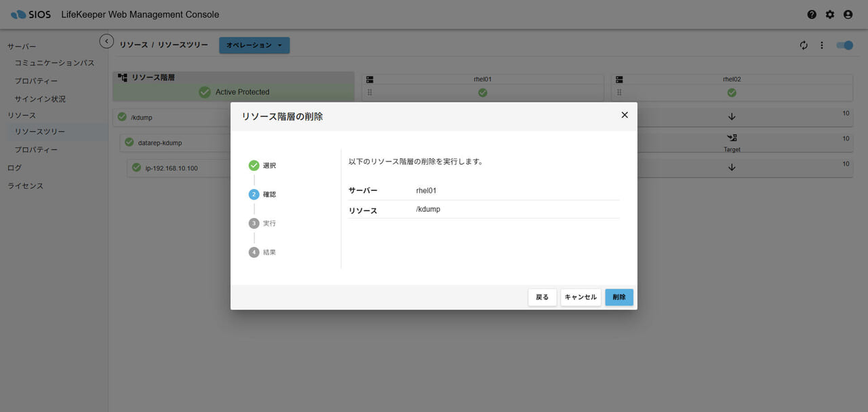Collapse the sidebar with chevron button

coord(106,41)
